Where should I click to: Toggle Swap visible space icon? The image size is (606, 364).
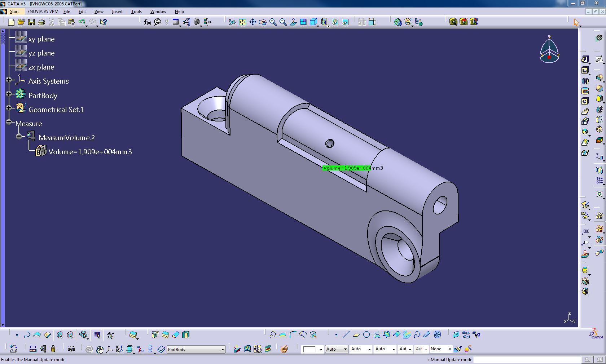click(345, 22)
